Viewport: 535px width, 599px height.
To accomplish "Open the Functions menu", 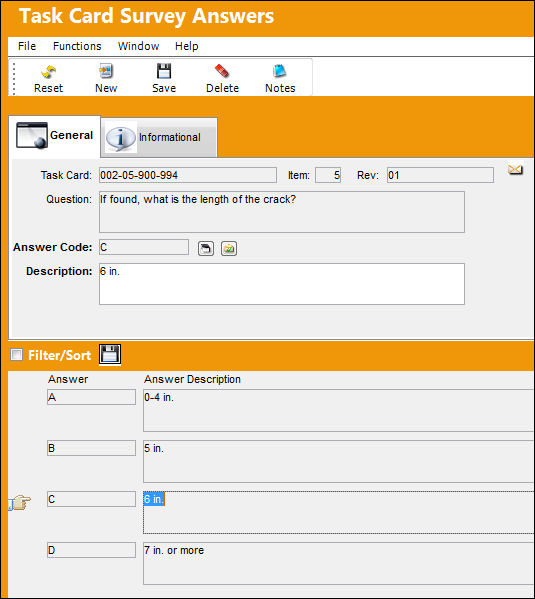I will (77, 46).
